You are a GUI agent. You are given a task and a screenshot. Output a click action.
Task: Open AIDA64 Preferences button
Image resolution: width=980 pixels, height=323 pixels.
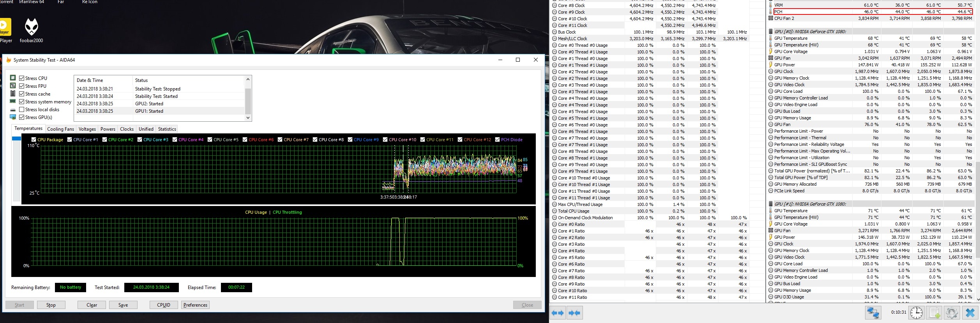(x=195, y=305)
